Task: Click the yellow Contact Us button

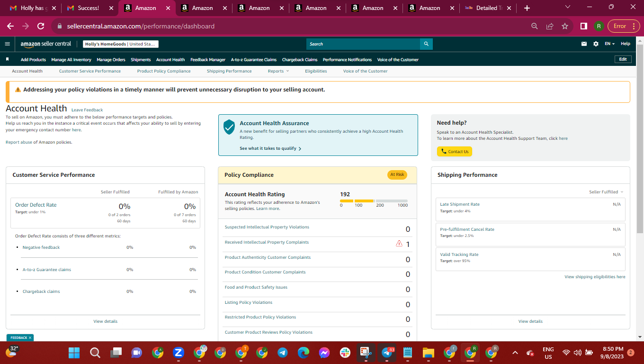Action: pos(455,152)
